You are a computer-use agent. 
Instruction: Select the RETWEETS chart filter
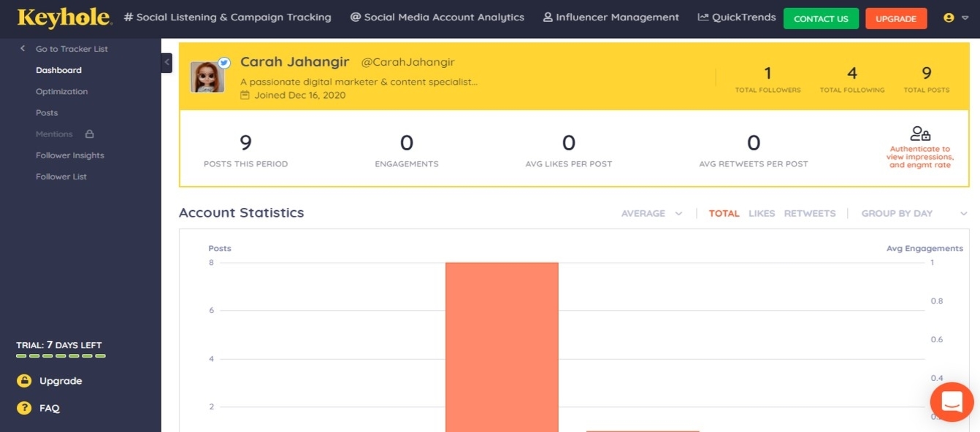[x=810, y=213]
